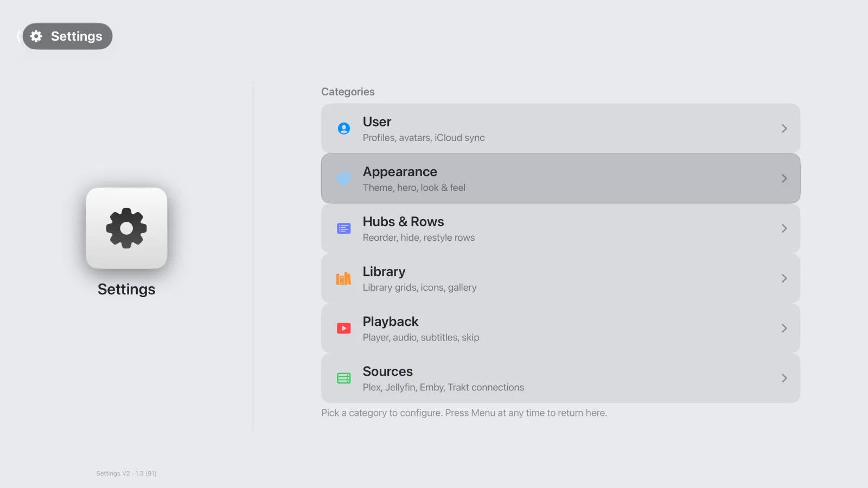Screen dimensions: 868x488
Task: Click the gear icon in Settings pill
Action: click(36, 36)
